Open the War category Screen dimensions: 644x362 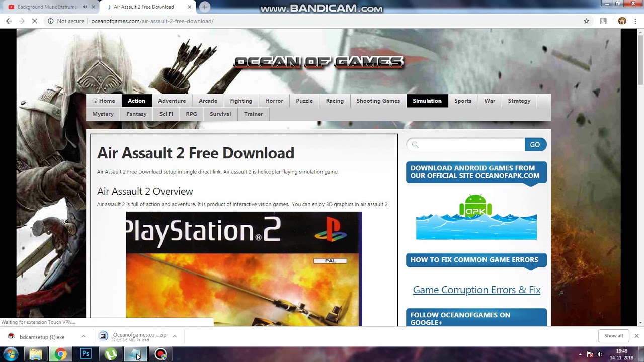490,101
